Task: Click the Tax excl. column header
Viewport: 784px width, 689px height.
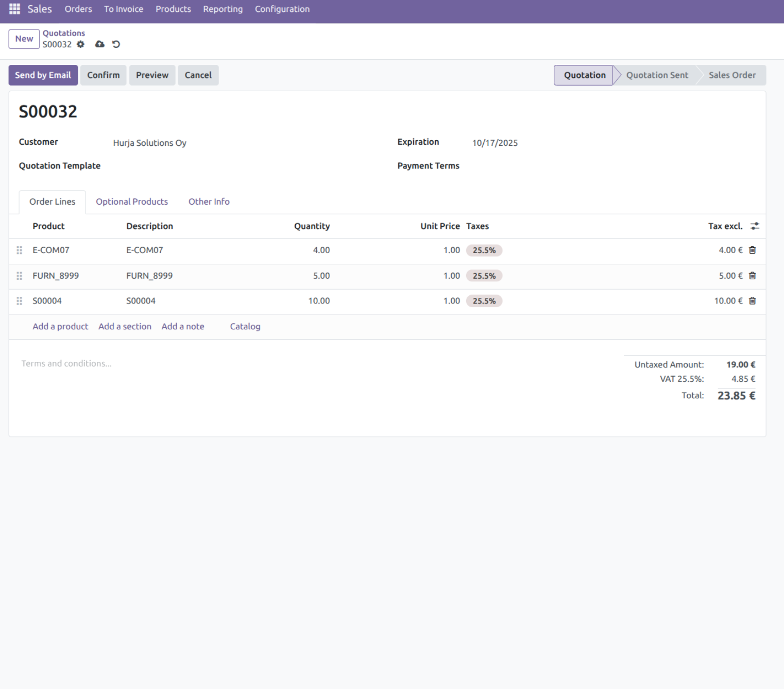Action: [725, 226]
